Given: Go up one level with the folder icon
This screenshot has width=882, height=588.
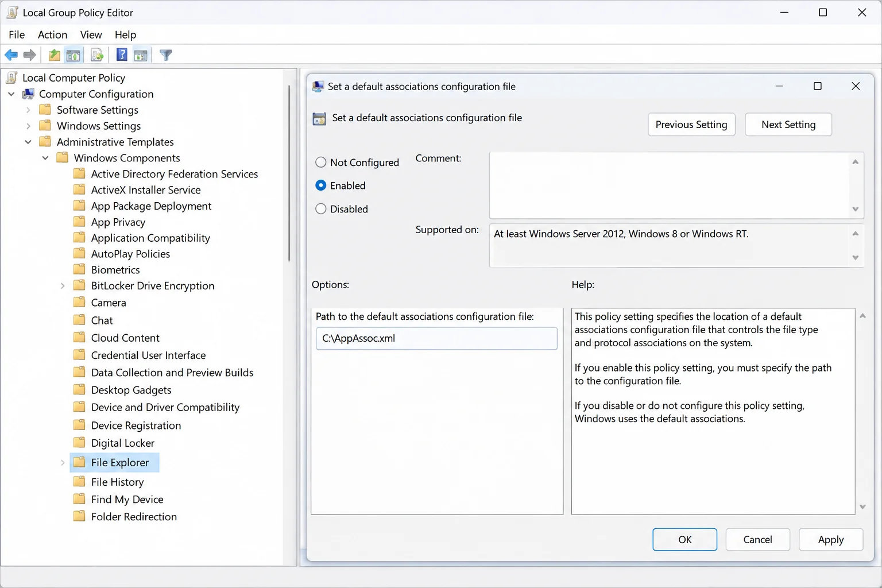Looking at the screenshot, I should click(55, 55).
